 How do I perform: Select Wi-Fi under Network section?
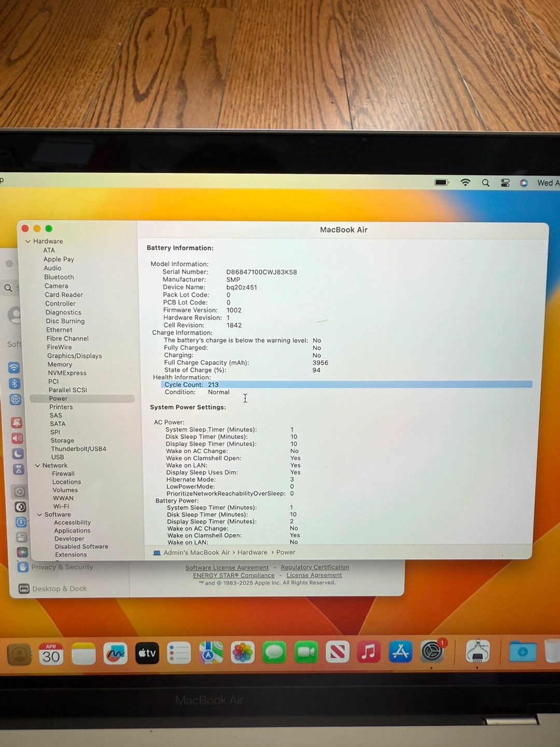pyautogui.click(x=61, y=506)
